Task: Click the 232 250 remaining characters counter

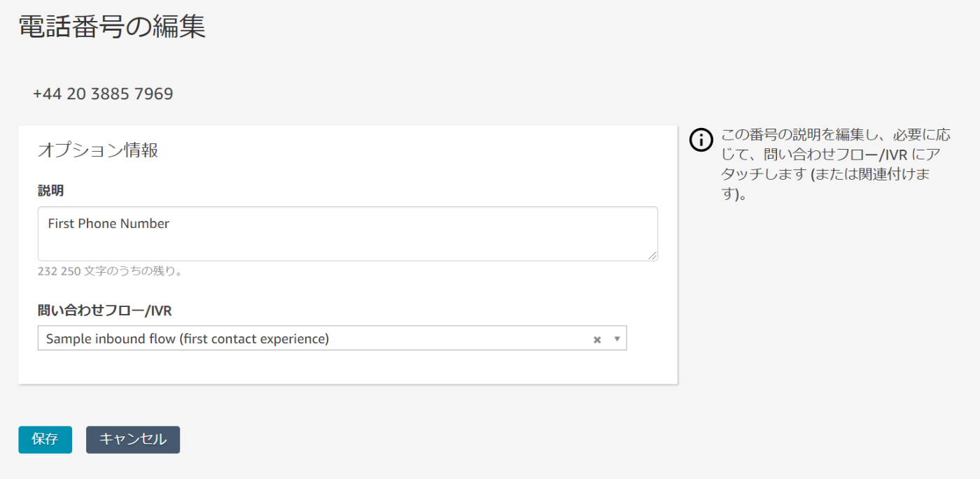Action: point(111,271)
